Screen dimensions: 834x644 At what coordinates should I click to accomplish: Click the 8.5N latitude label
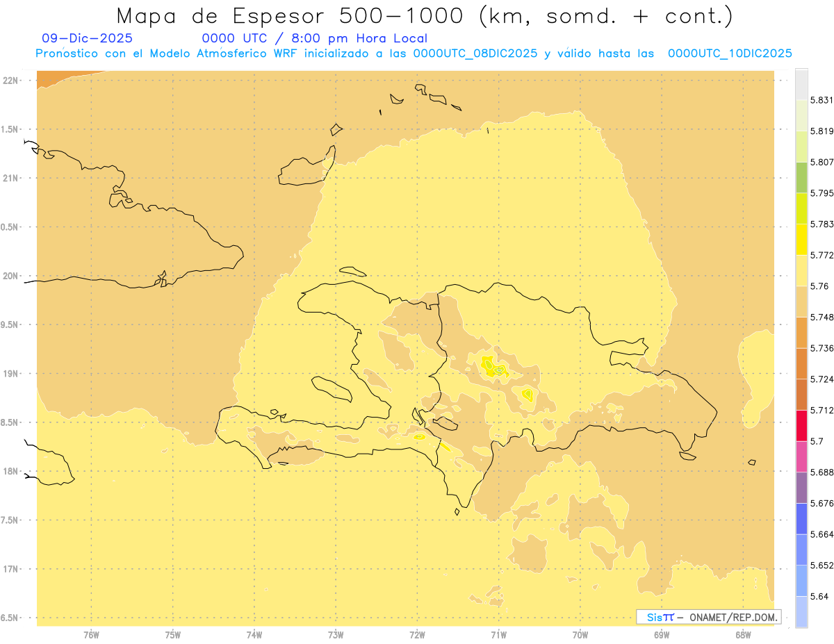pyautogui.click(x=10, y=422)
